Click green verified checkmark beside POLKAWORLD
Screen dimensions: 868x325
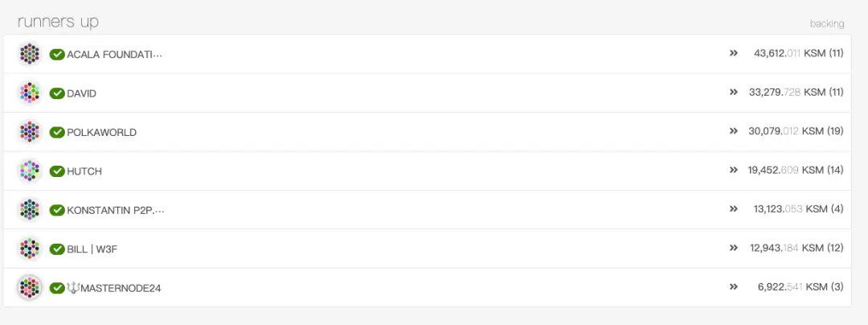[57, 132]
